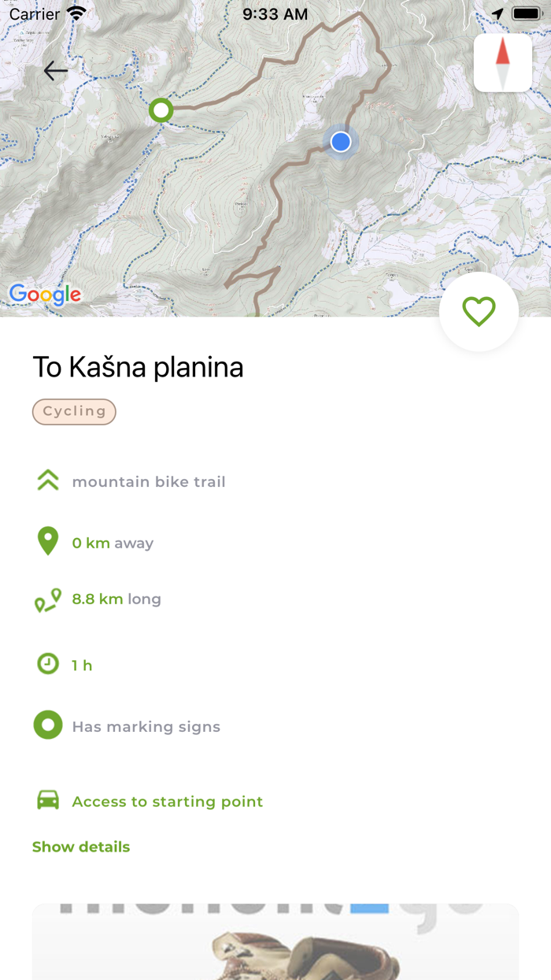Expand trail info via Show details

(x=81, y=846)
